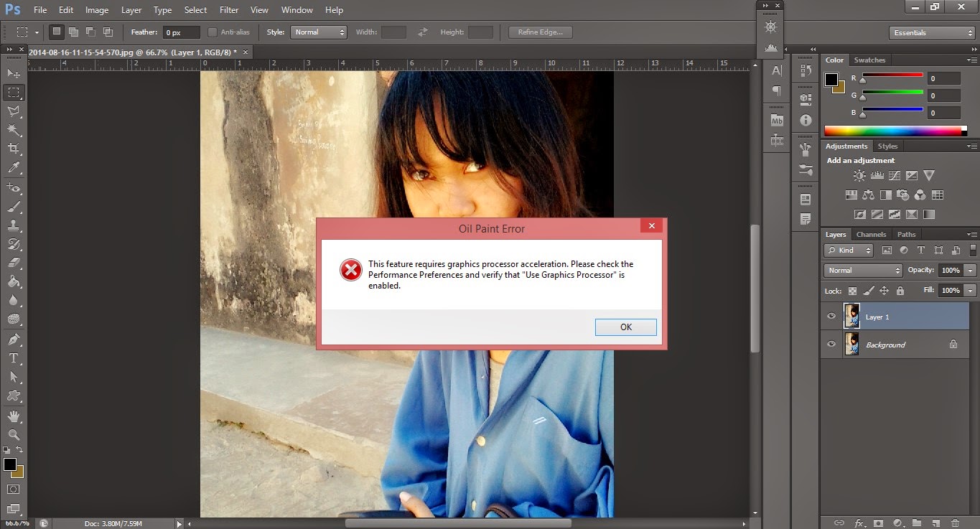The height and width of the screenshot is (529, 980).
Task: Hide Layer 1
Action: pyautogui.click(x=831, y=316)
